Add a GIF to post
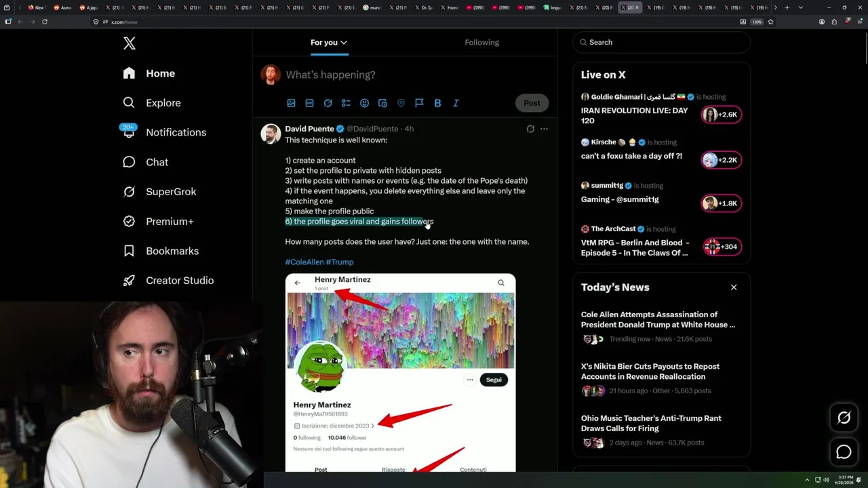This screenshot has width=868, height=488. point(309,103)
